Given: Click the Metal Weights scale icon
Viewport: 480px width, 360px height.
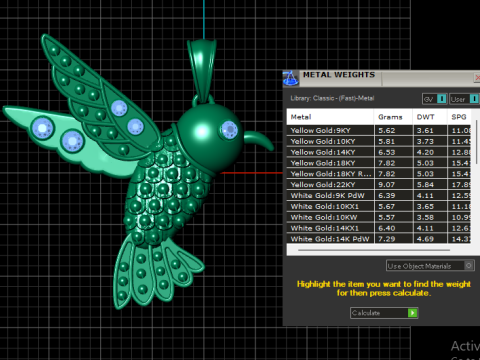Looking at the screenshot, I should [x=291, y=79].
